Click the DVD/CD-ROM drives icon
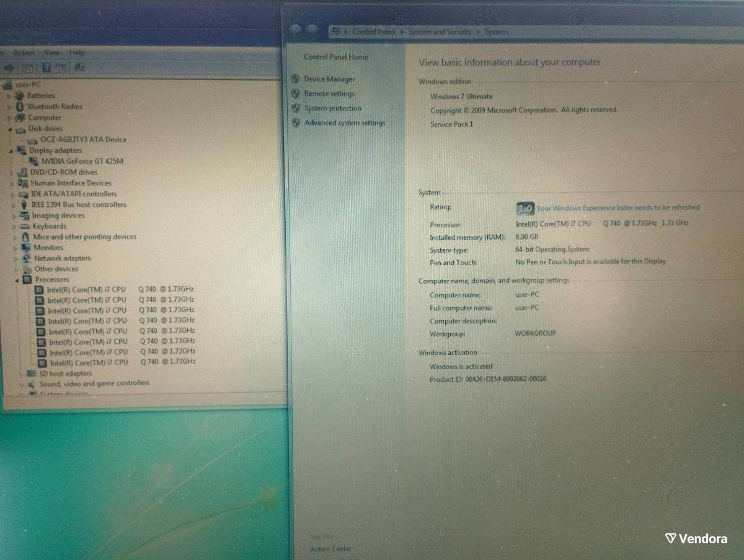 tap(24, 172)
